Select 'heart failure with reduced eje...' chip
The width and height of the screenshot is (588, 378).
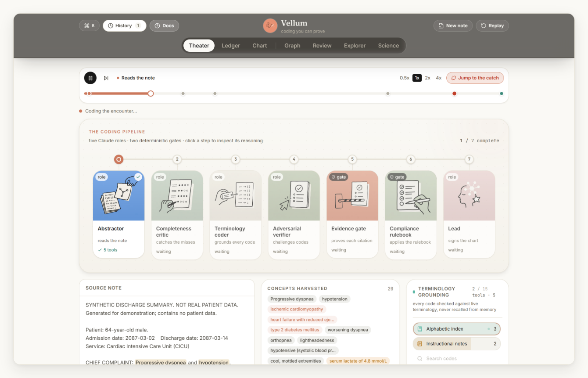point(302,320)
